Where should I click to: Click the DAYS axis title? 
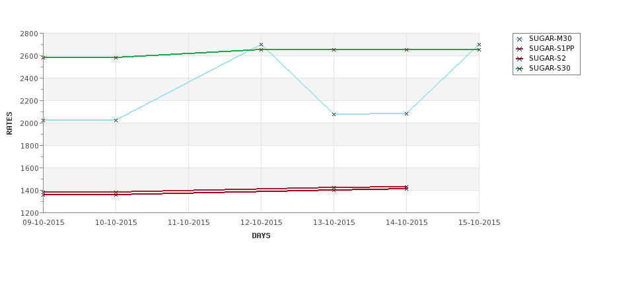(x=261, y=236)
